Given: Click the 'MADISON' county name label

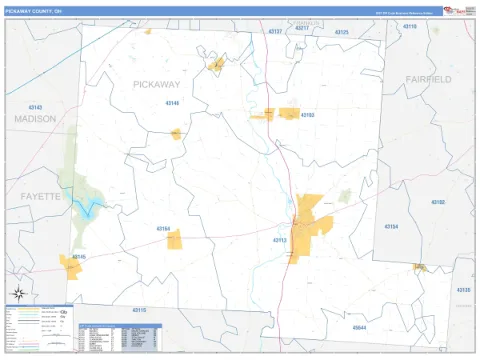Looking at the screenshot, I should point(35,119).
